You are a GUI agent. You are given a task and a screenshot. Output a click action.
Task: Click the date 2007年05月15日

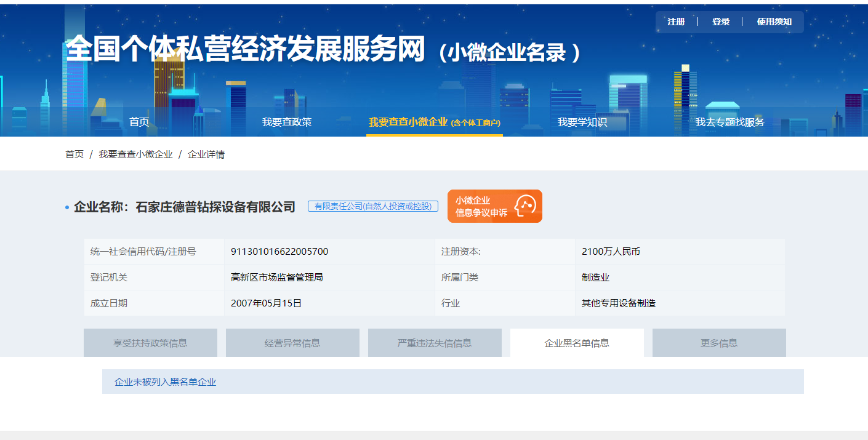(266, 303)
